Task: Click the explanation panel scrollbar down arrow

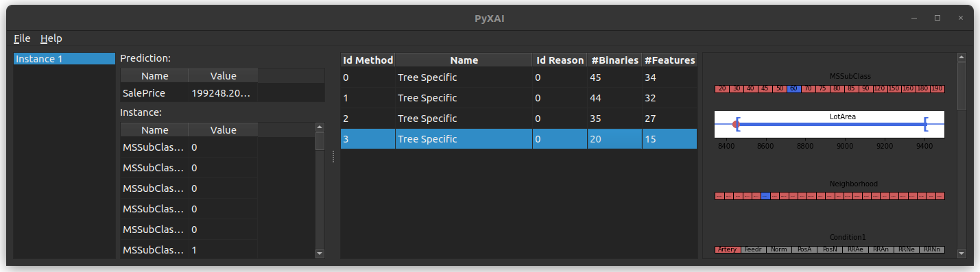Action: coord(961,254)
